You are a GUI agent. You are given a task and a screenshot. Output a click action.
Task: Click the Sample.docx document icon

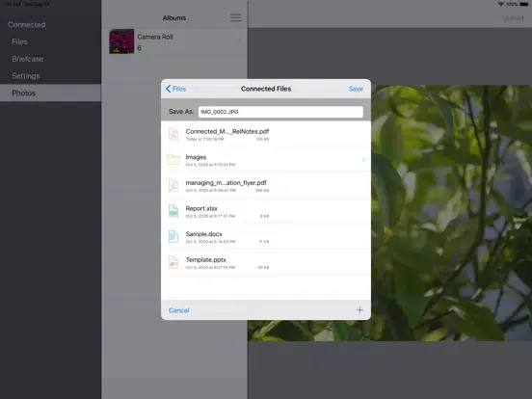pos(173,237)
